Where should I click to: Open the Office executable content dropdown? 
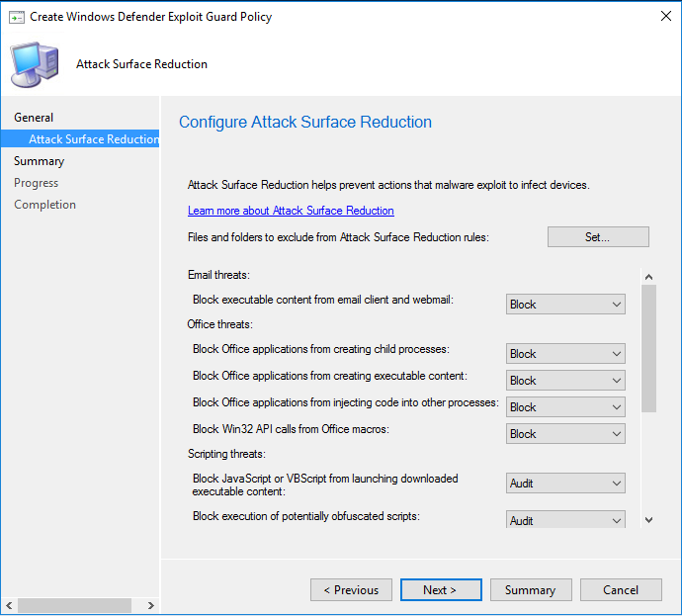(x=565, y=381)
